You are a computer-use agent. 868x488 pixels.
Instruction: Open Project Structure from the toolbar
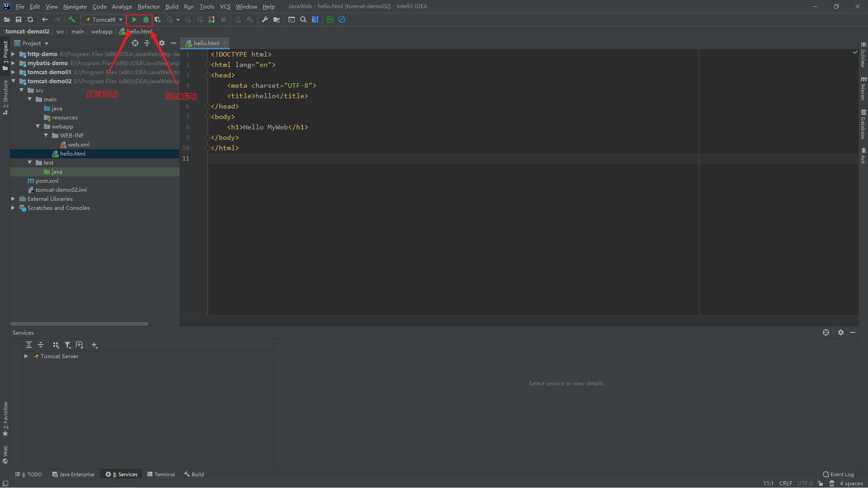click(277, 19)
